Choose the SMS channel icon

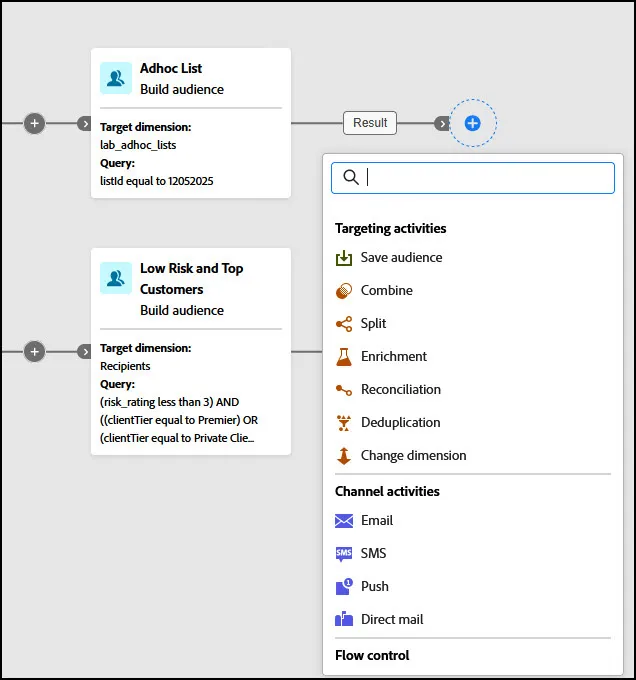click(x=344, y=554)
